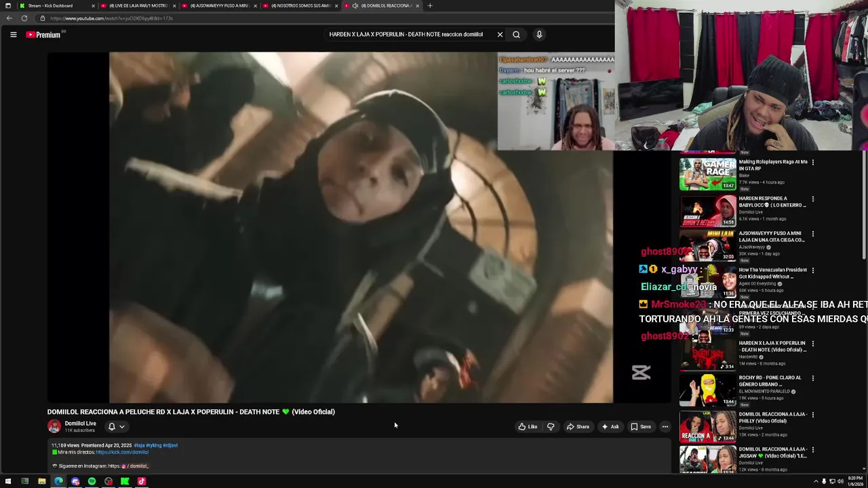
Task: Like the video with the thumbs-up button
Action: coord(528,426)
